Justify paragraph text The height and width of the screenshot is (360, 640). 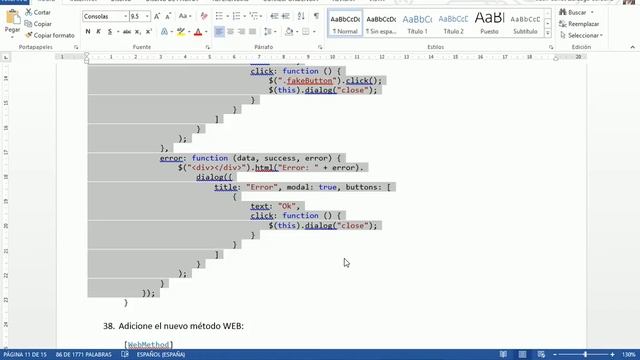252,31
